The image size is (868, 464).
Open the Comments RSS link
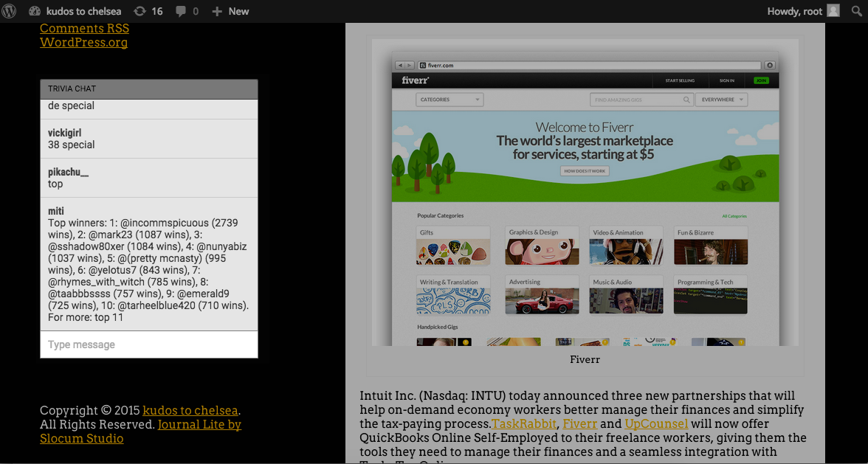click(84, 28)
